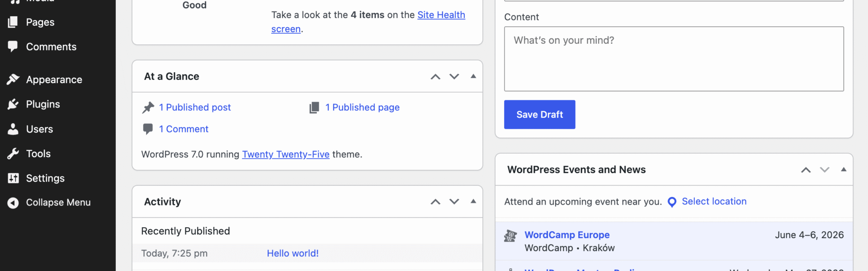The width and height of the screenshot is (868, 271).
Task: Click the location pin icon
Action: (672, 202)
